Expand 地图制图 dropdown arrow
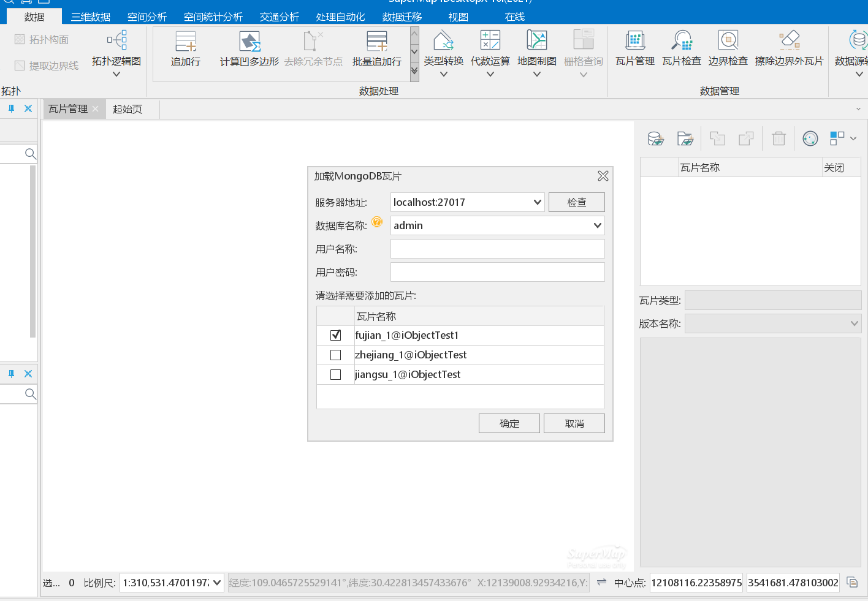The height and width of the screenshot is (601, 868). point(537,75)
